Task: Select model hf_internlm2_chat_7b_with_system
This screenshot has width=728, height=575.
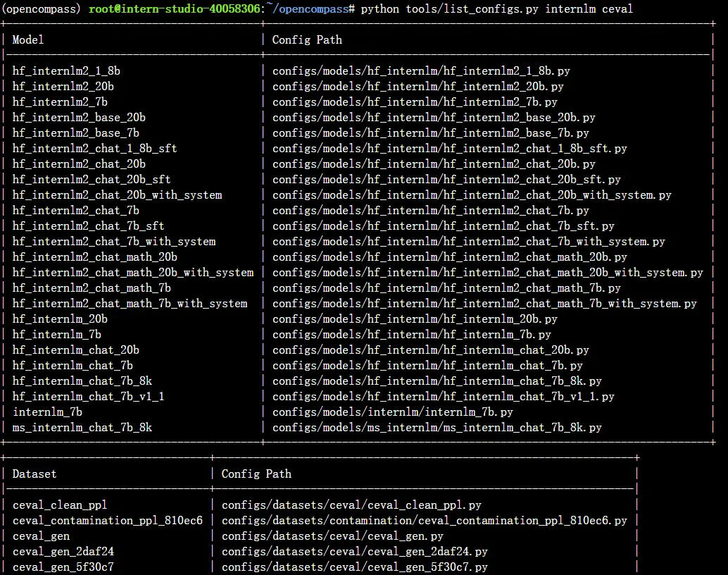Action: (x=114, y=241)
